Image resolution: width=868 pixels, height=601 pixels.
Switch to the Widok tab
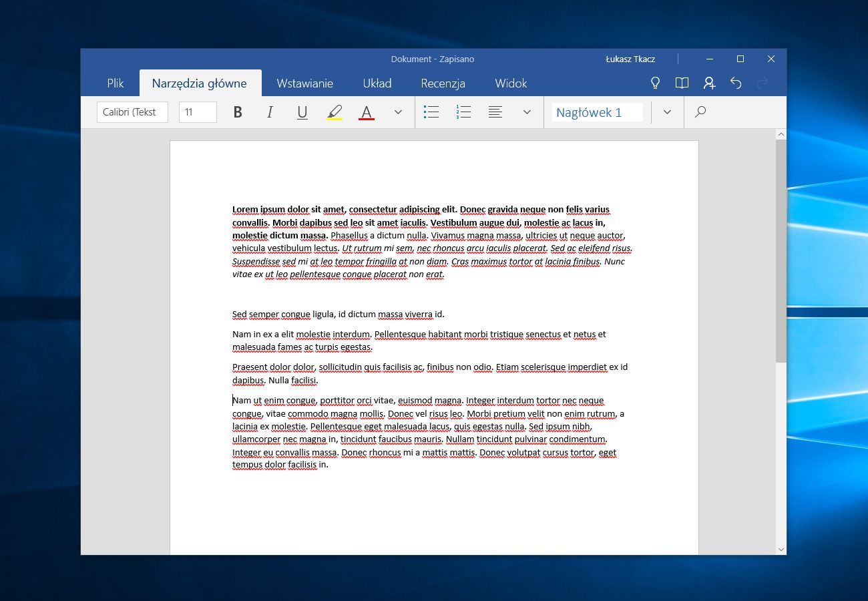coord(511,83)
